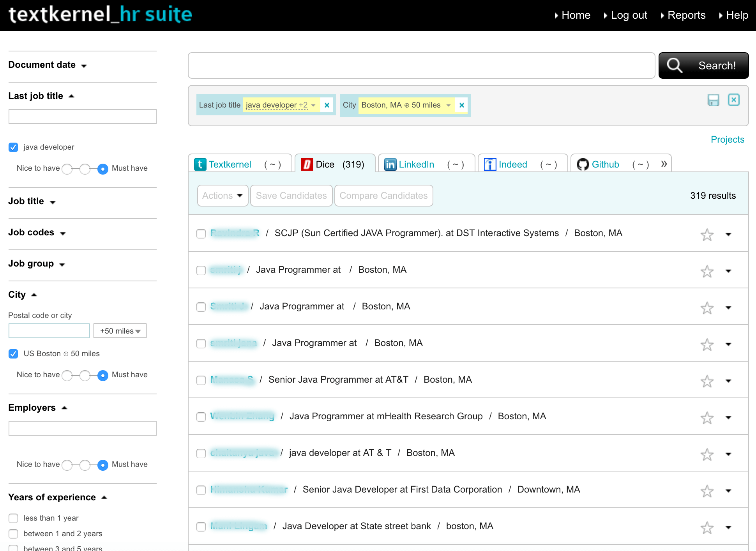Focus the Last job title text field
756x551 pixels.
point(83,117)
